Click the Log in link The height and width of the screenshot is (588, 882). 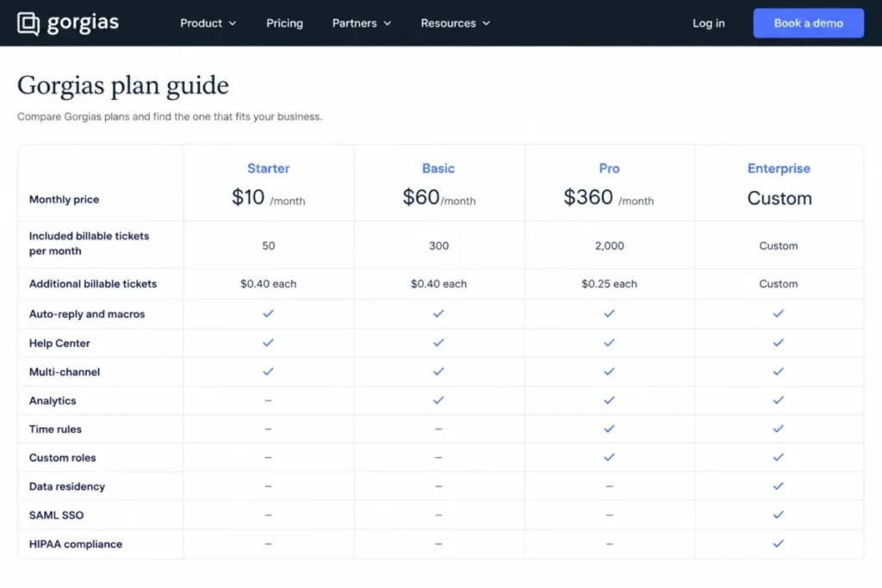[x=708, y=23]
